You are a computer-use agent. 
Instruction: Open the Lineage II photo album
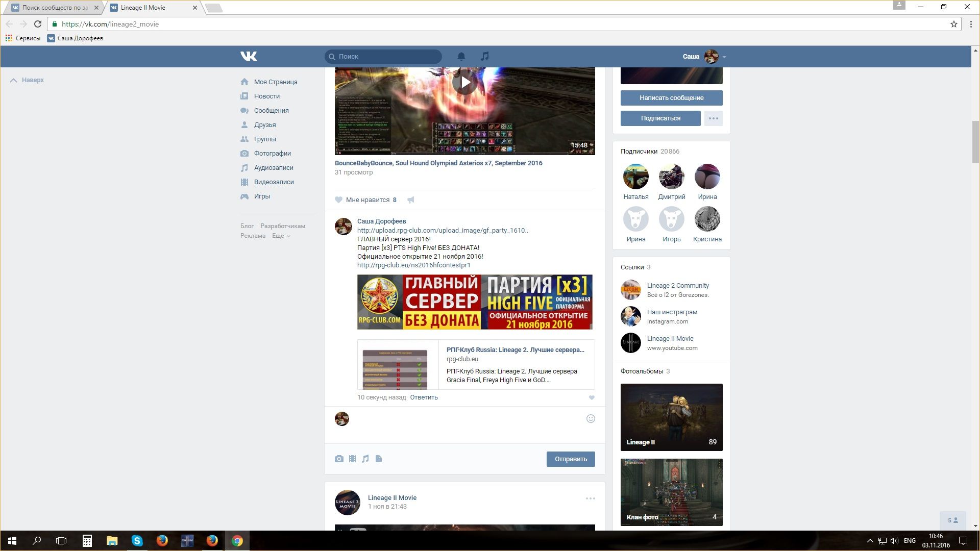[x=672, y=417]
